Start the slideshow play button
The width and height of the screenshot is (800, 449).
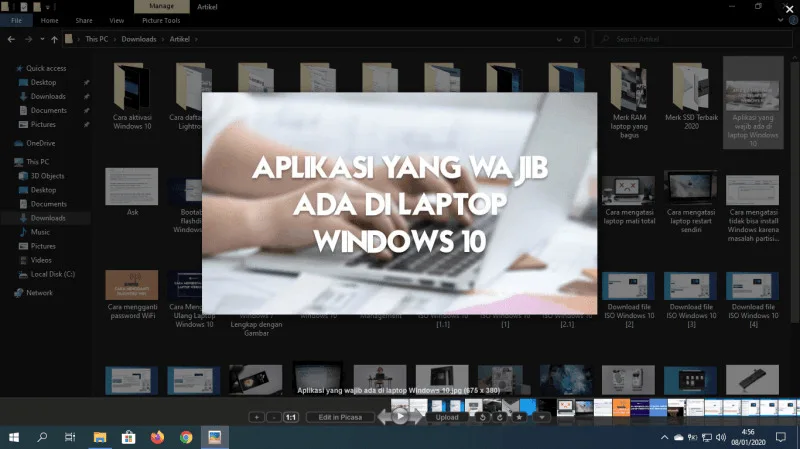pyautogui.click(x=400, y=417)
